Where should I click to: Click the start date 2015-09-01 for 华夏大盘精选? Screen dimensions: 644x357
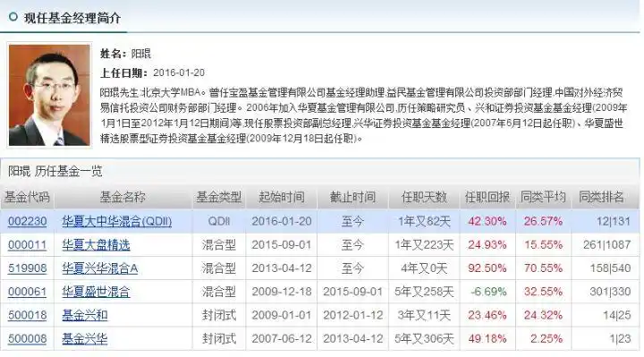(282, 245)
